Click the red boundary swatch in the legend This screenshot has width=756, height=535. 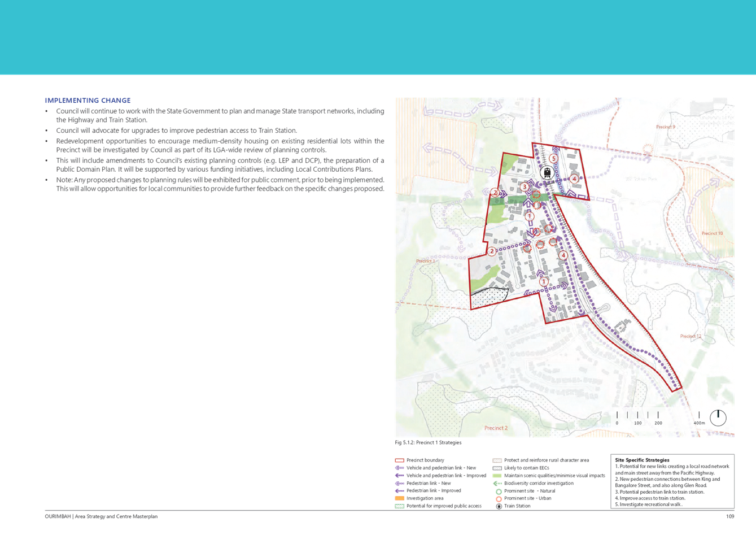(x=400, y=460)
